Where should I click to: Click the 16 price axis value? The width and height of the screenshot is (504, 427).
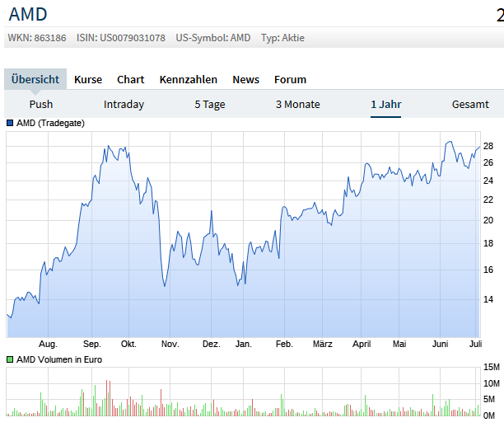pyautogui.click(x=488, y=270)
